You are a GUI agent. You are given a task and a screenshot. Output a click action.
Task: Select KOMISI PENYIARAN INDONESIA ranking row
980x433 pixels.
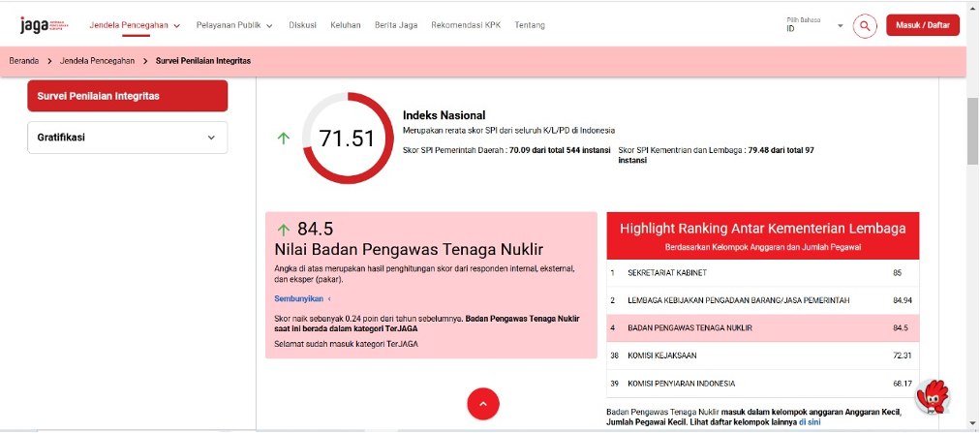[762, 383]
